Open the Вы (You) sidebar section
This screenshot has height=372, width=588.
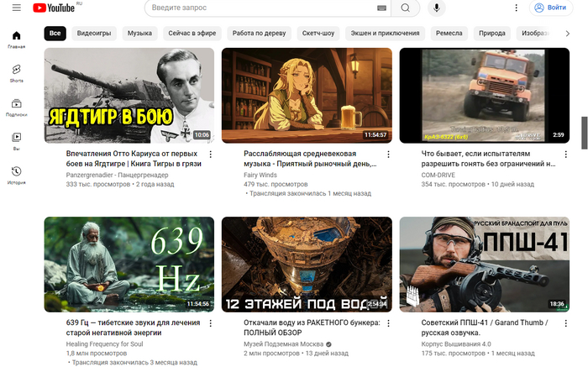point(16,140)
